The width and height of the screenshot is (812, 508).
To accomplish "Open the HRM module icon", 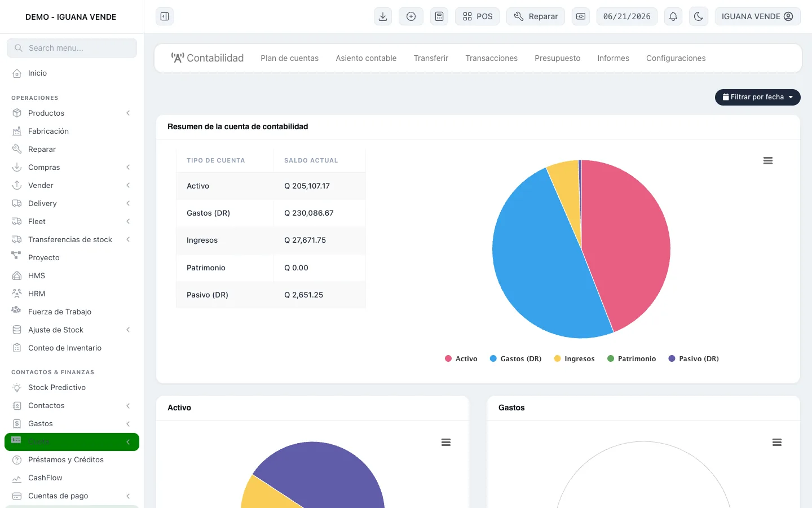I will pyautogui.click(x=17, y=294).
